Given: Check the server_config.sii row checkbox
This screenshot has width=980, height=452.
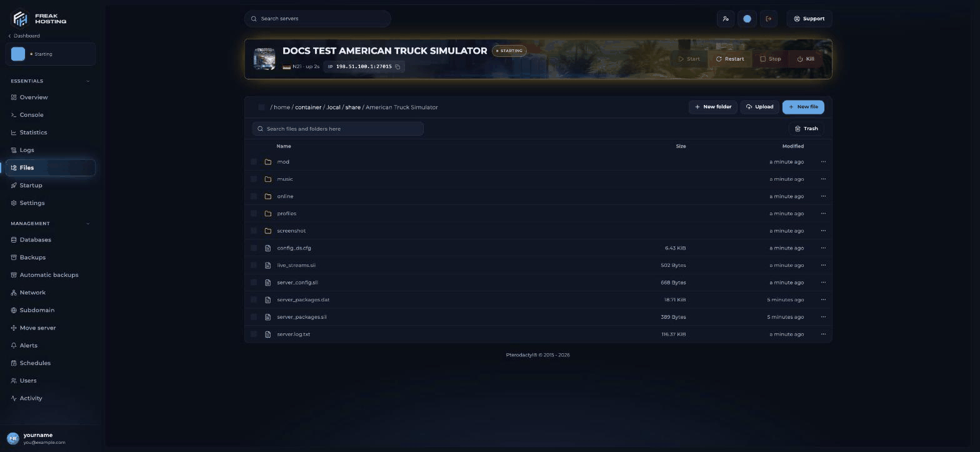Looking at the screenshot, I should 254,283.
